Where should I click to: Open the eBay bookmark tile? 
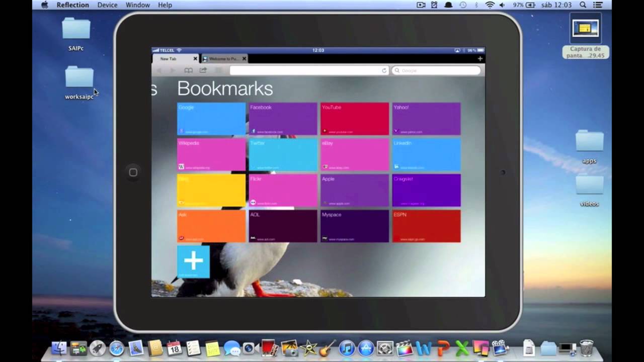(355, 155)
